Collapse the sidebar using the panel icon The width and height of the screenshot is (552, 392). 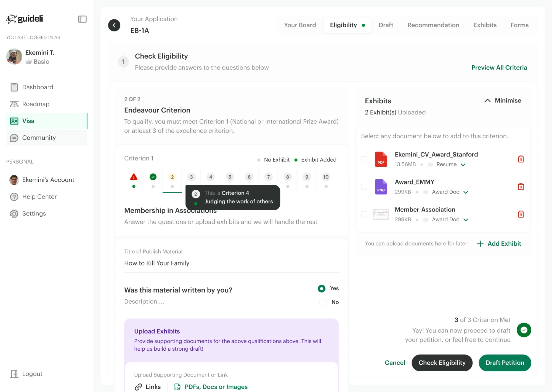click(82, 19)
